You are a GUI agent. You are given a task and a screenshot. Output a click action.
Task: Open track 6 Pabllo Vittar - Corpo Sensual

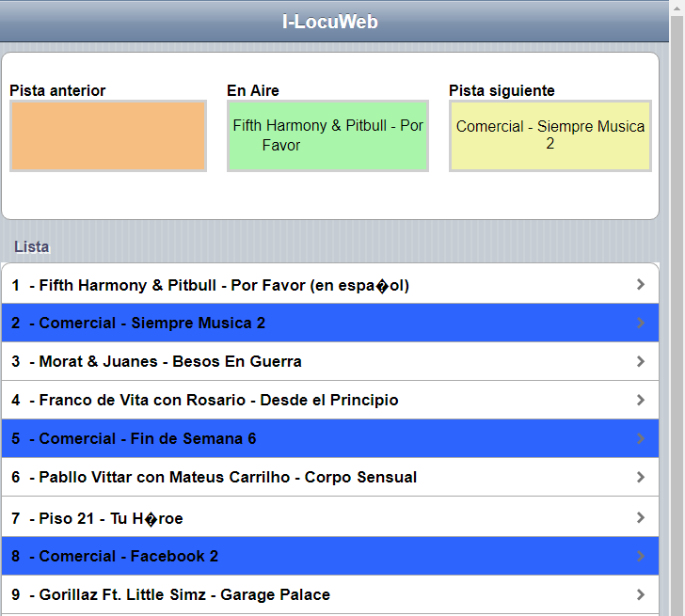click(330, 477)
